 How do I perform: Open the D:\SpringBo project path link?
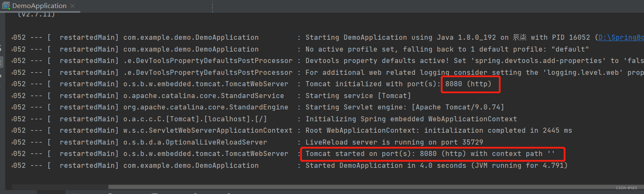(x=621, y=37)
